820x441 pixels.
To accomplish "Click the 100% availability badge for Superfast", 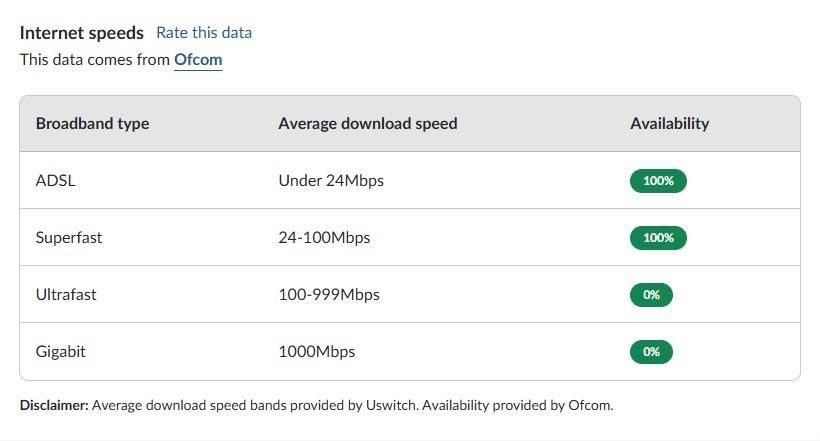I will coord(658,238).
